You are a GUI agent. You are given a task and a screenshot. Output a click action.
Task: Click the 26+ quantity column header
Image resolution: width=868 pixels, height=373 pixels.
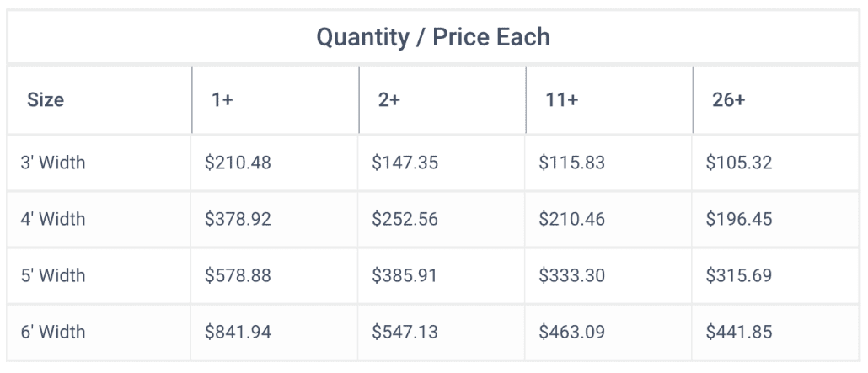pos(728,100)
